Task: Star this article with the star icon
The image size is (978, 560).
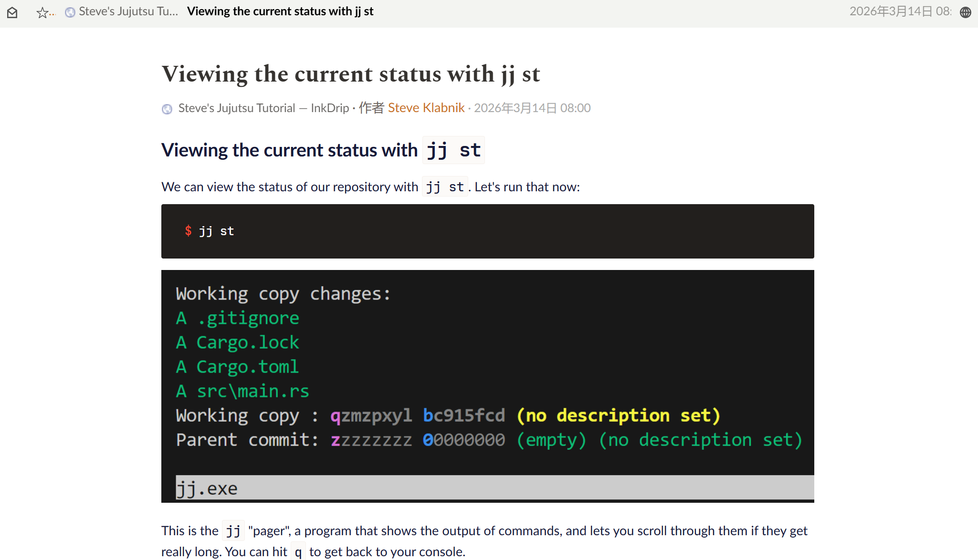Action: click(x=42, y=12)
